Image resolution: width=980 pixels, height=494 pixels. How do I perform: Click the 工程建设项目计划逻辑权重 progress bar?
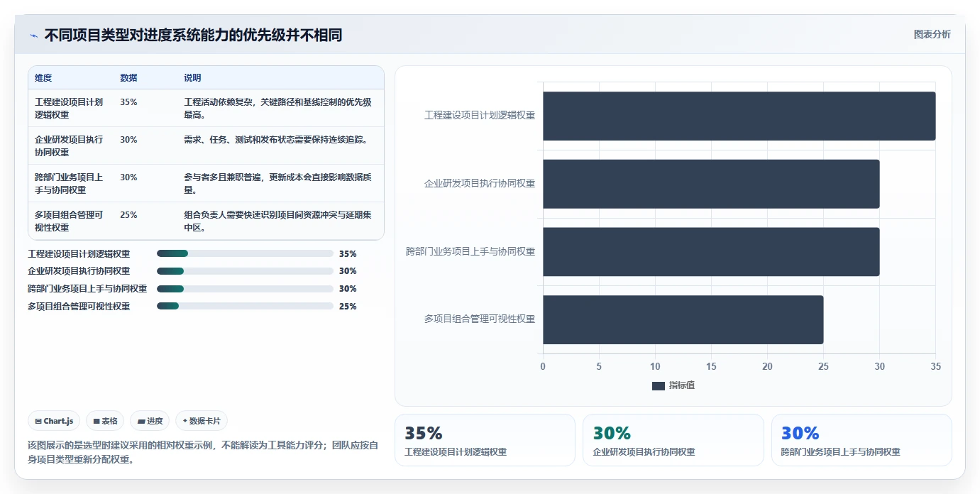245,253
